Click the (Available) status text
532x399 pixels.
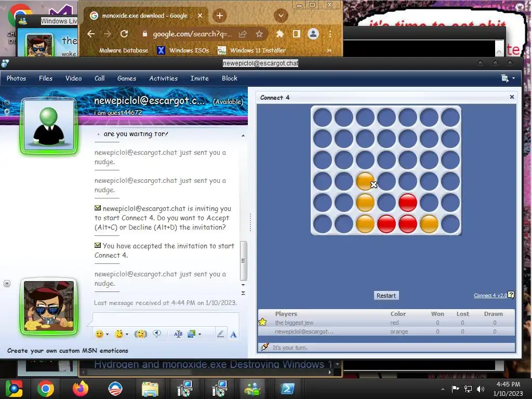(228, 101)
